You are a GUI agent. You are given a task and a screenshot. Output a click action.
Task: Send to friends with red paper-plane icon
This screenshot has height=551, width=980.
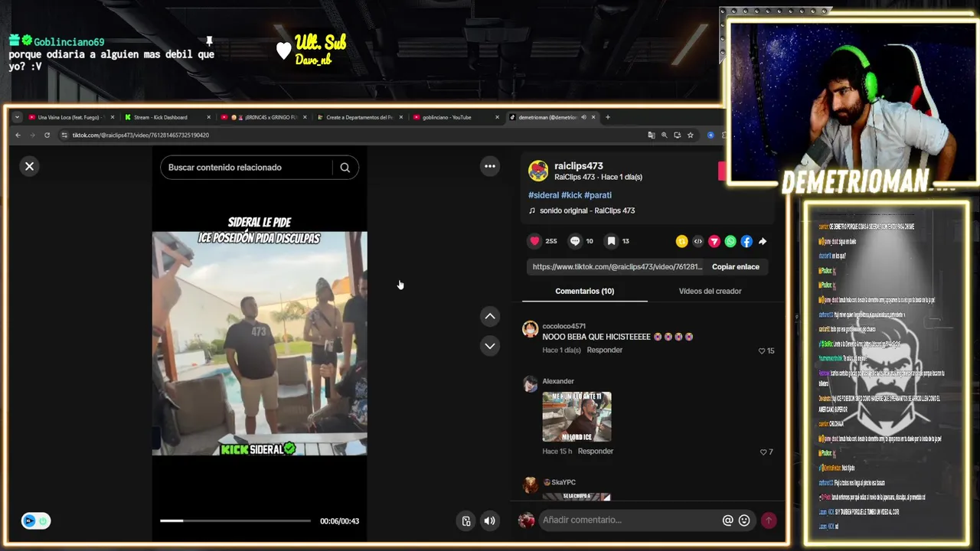(x=714, y=241)
